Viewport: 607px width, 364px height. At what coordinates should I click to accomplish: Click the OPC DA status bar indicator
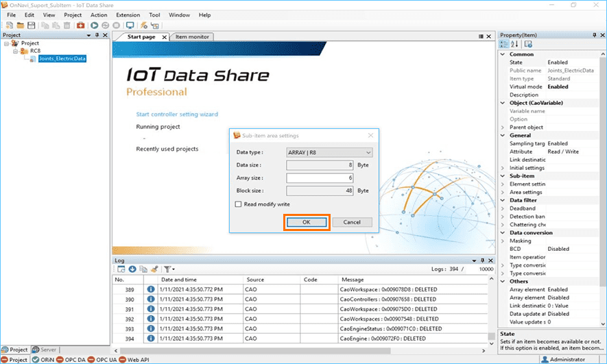[x=71, y=360]
